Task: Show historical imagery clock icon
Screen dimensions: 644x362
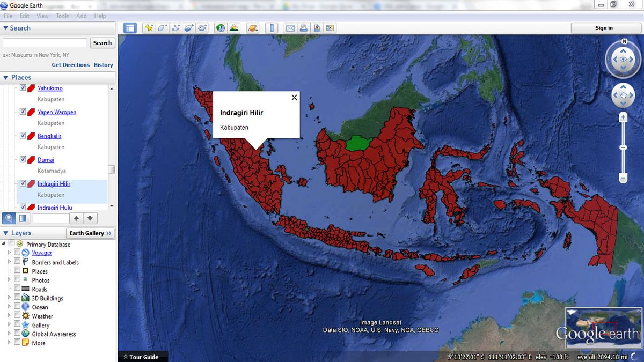Action: tap(221, 28)
